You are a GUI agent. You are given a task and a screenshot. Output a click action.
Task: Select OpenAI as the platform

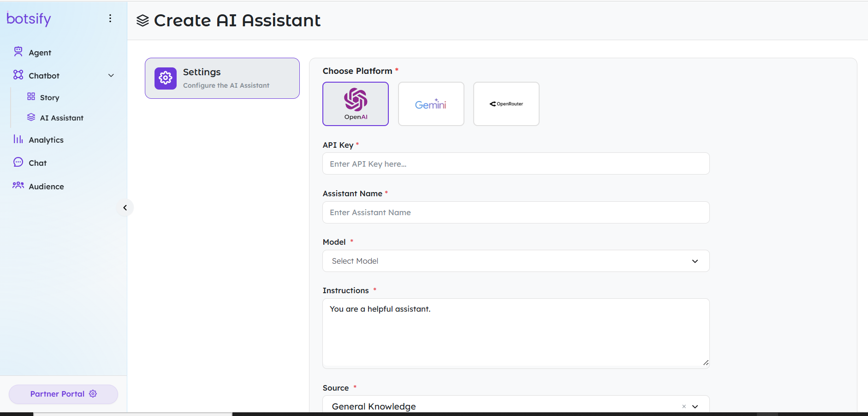click(355, 103)
